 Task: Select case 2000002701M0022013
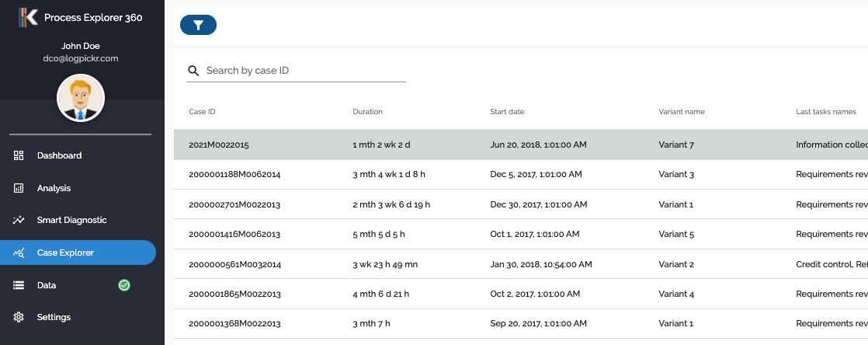click(234, 205)
